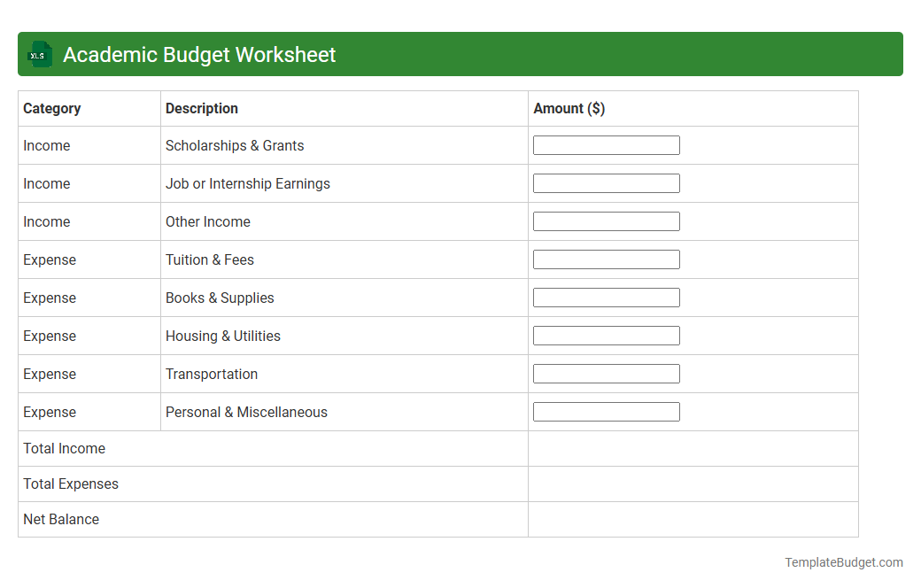Click the XLS file icon in the header
Viewport: 921px width, 588px height.
tap(39, 54)
